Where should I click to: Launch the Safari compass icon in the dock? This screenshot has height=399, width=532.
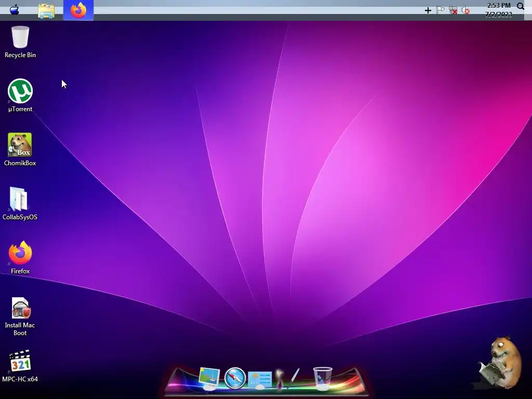(x=235, y=378)
